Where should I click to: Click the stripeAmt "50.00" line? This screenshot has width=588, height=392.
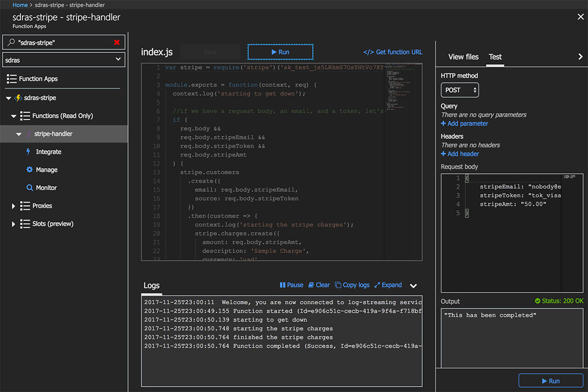point(513,204)
